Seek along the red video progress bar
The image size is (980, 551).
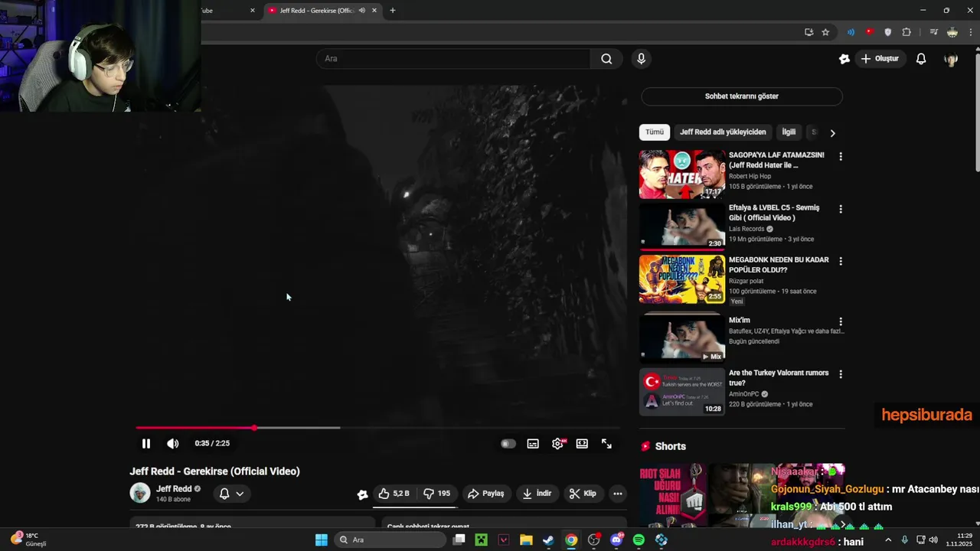378,428
